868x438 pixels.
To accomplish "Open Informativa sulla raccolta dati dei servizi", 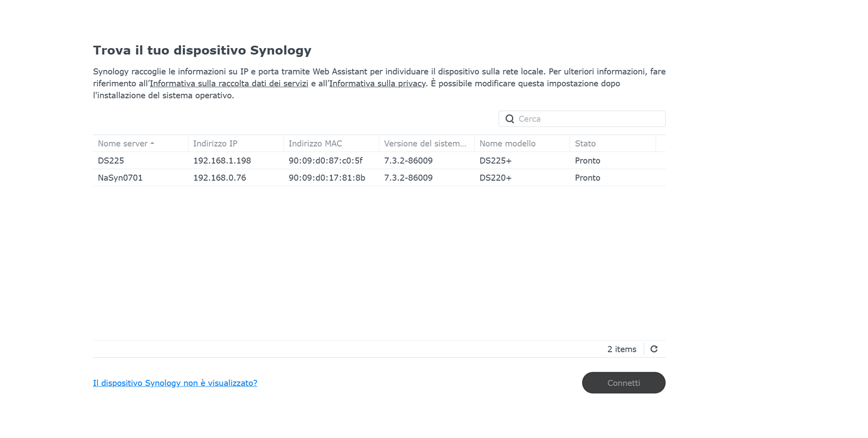I will (229, 84).
